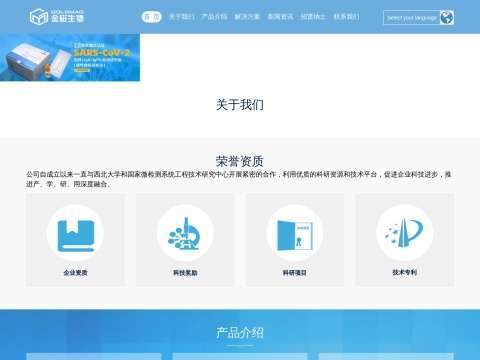This screenshot has width=480, height=360.
Task: Open the 科研项目 label link
Action: pyautogui.click(x=295, y=273)
